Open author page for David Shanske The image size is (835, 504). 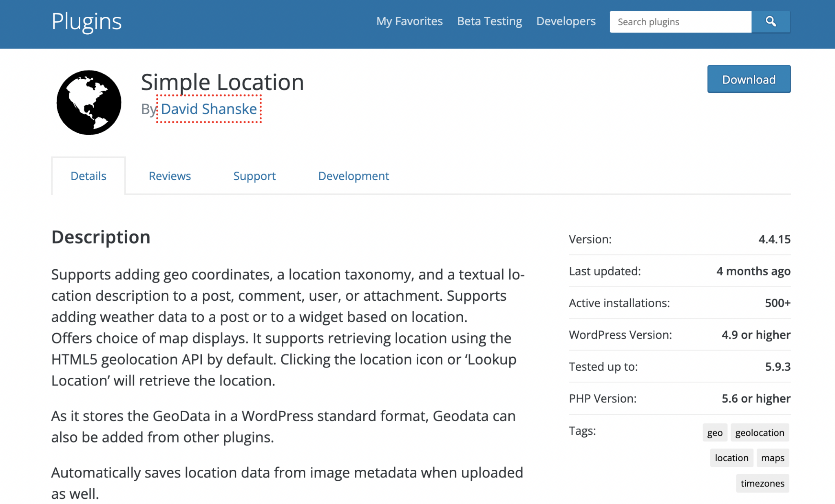[209, 108]
